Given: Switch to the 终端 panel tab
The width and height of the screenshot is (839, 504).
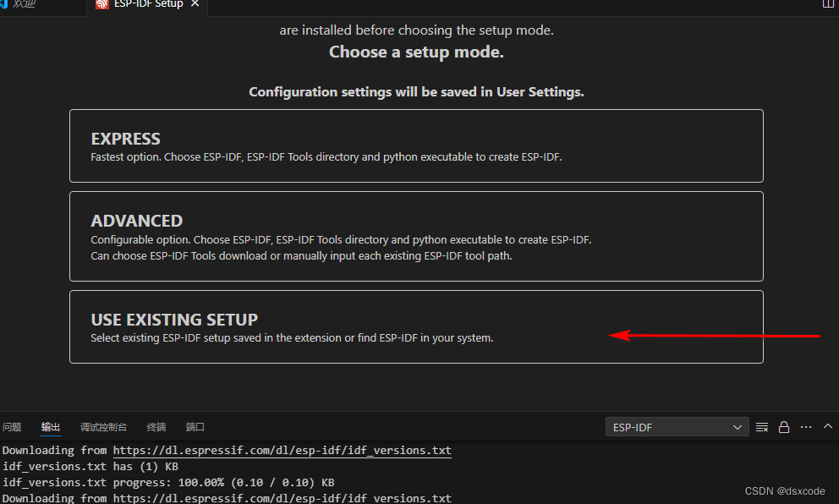Looking at the screenshot, I should [x=156, y=427].
